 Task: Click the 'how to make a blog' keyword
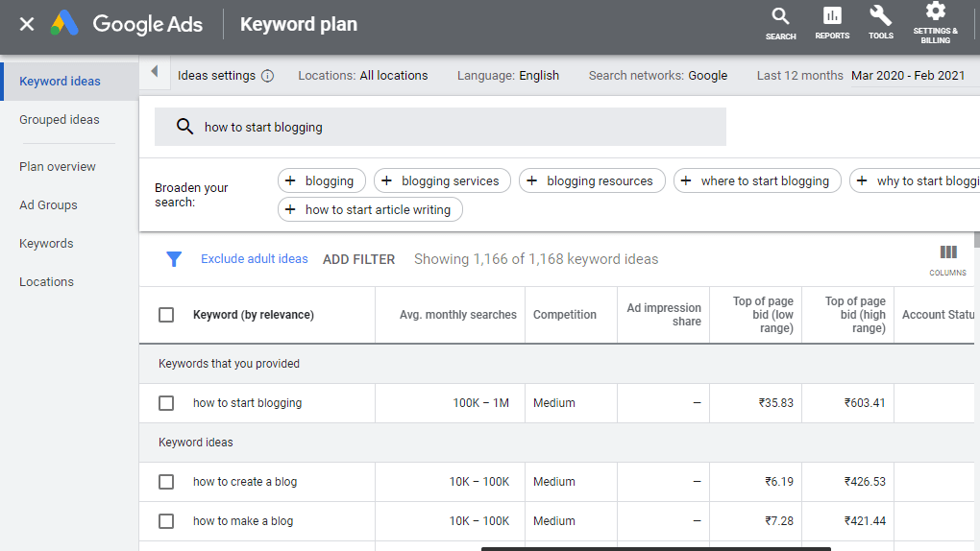[x=243, y=521]
